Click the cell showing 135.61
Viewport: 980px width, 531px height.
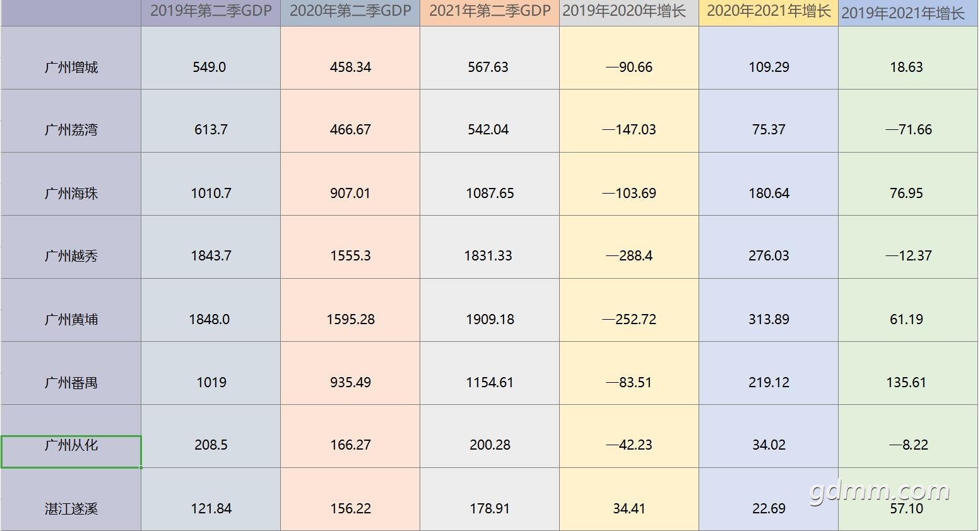[x=908, y=373]
